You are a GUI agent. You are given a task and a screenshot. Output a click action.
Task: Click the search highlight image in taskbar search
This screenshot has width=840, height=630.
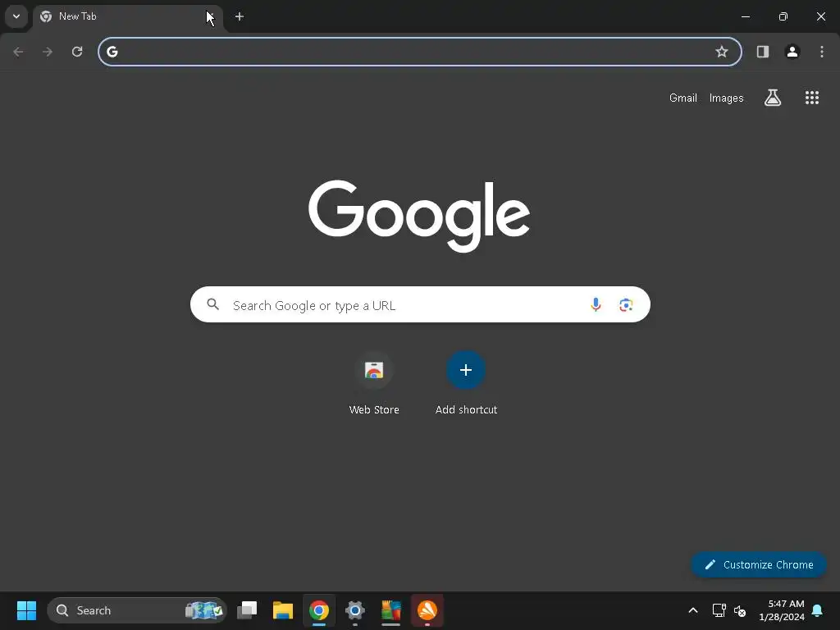click(x=203, y=610)
